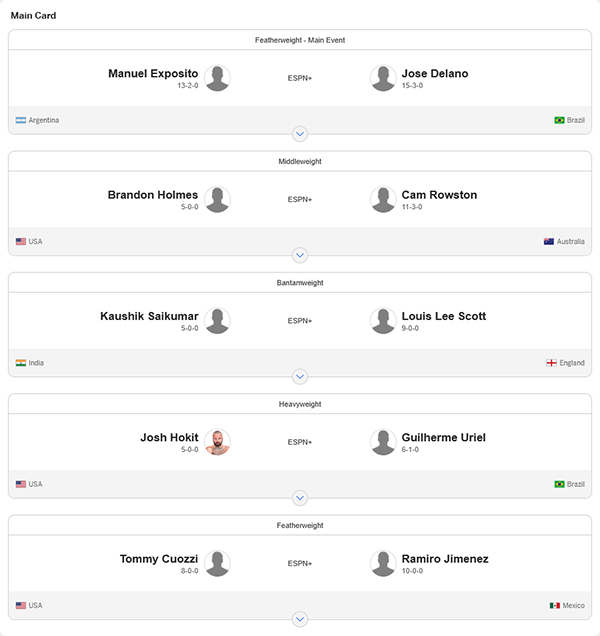
Task: Click Cam Rowston's avatar icon
Action: pyautogui.click(x=383, y=199)
